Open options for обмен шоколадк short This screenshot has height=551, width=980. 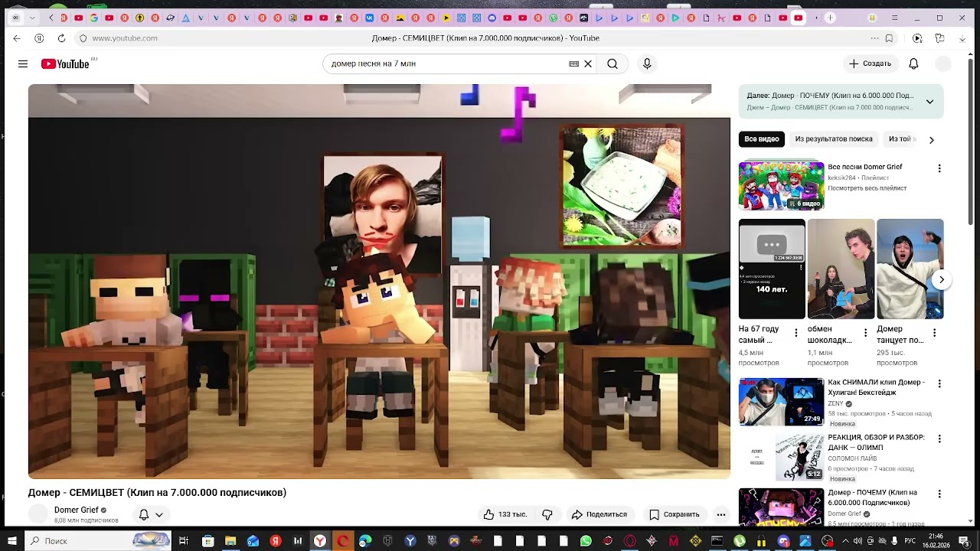(x=865, y=333)
